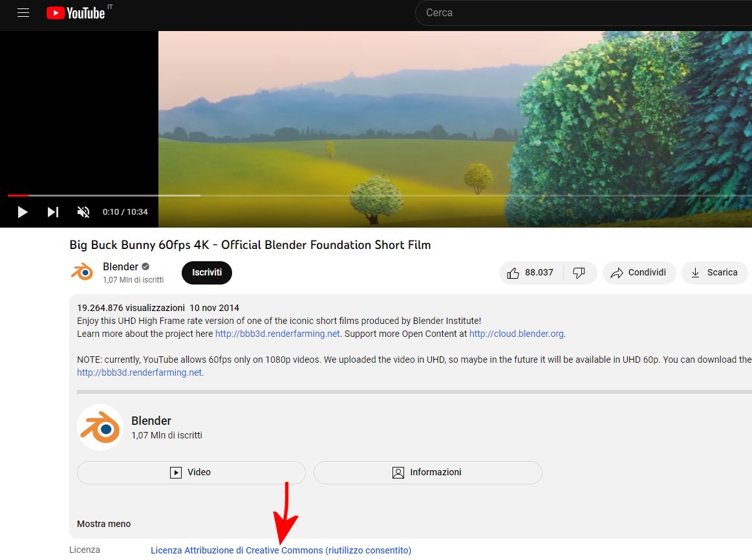
Task: Click the 1,07 Mln di iscritti under title
Action: 133,280
